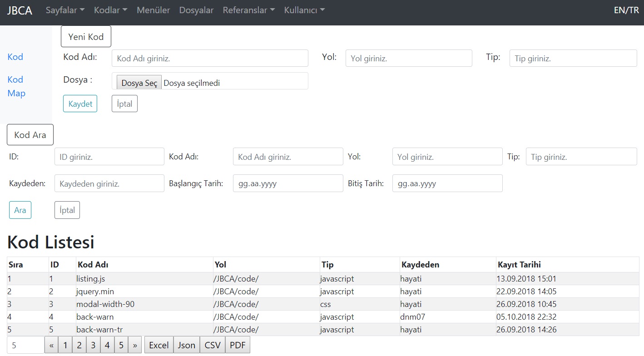Export the list as PDF
This screenshot has width=644, height=356.
238,344
